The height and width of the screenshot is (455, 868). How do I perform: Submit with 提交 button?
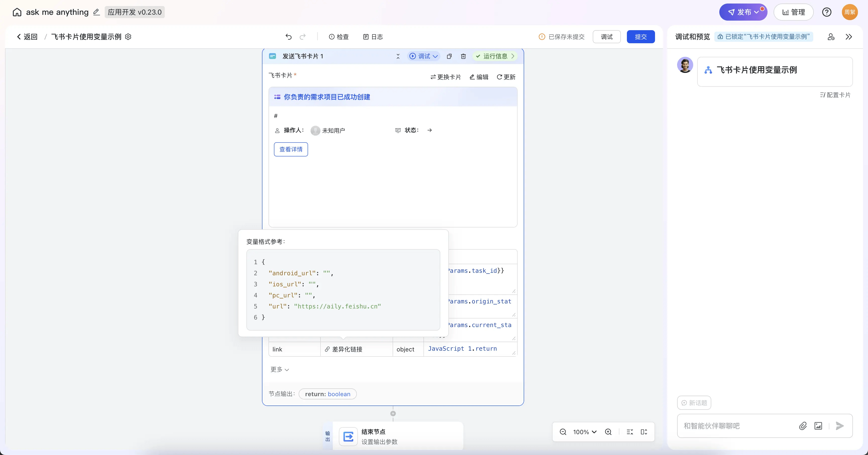point(640,37)
